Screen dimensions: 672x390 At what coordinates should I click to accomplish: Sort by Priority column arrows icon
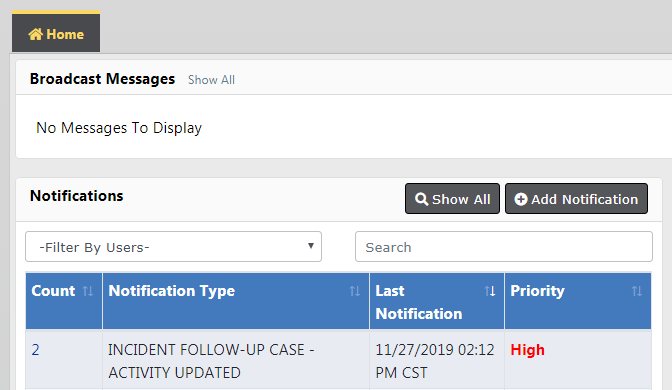pos(637,291)
